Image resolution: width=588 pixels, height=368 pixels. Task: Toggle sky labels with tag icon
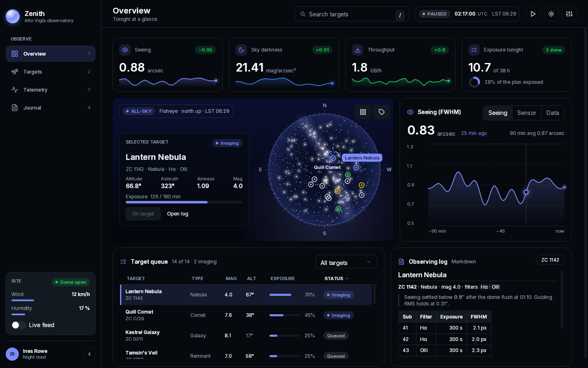pos(382,112)
